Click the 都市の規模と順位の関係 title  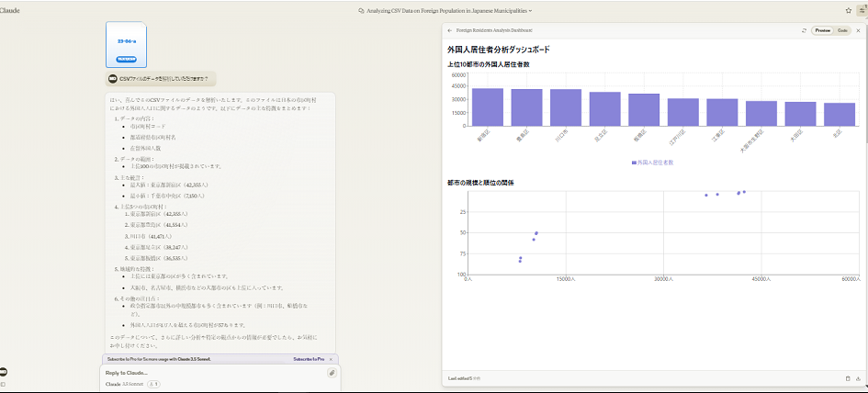tap(480, 183)
